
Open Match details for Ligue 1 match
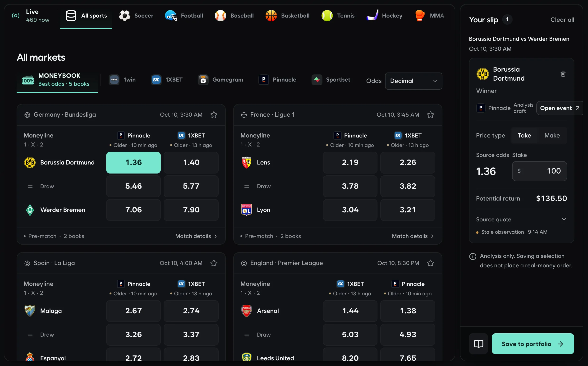click(x=413, y=236)
